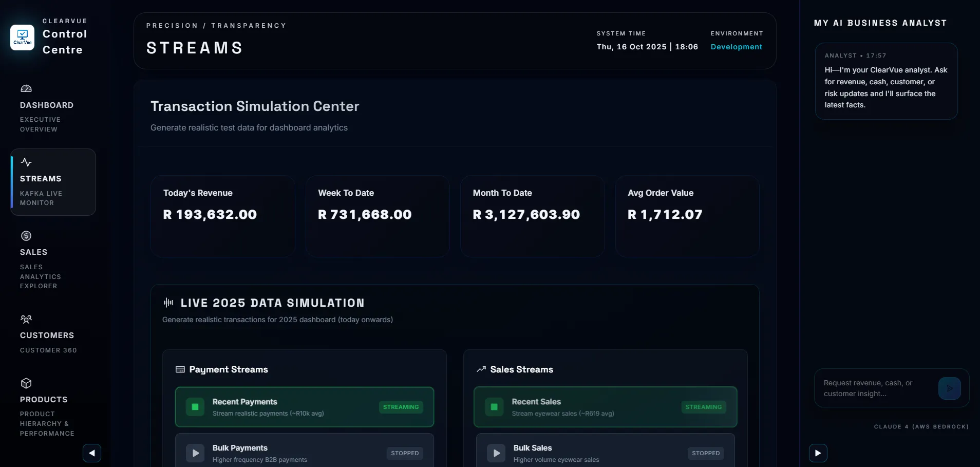Image resolution: width=980 pixels, height=467 pixels.
Task: Open the Customers people icon
Action: (26, 319)
